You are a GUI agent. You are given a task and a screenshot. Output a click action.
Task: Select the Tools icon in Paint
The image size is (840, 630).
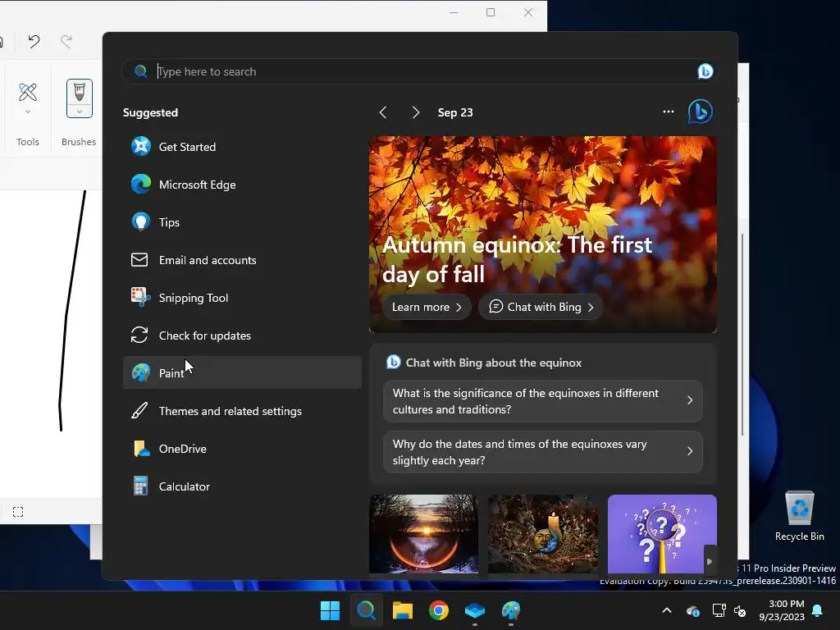tap(27, 92)
